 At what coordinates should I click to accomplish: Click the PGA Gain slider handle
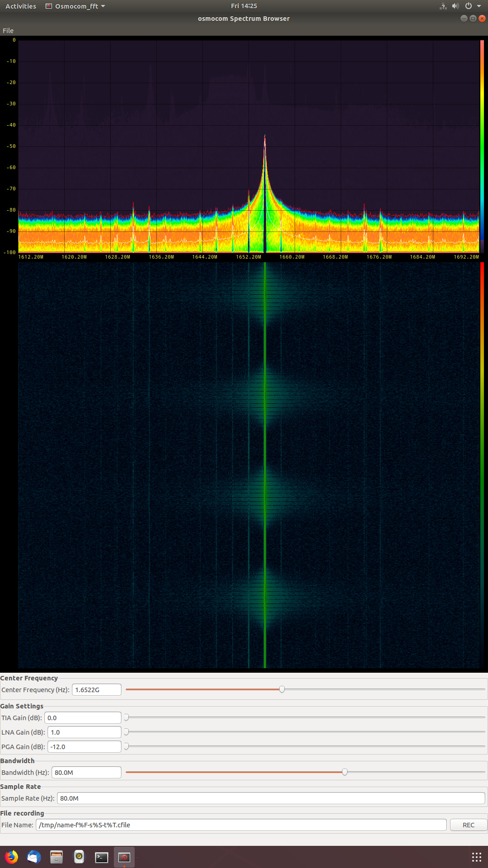click(x=127, y=746)
